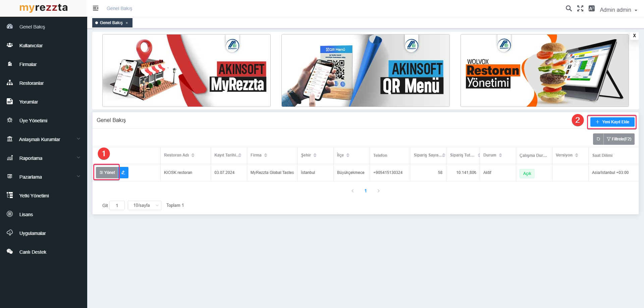Screen dimensions: 644x308
Task: Click the KIOSK restoran name cell
Action: pyautogui.click(x=178, y=173)
